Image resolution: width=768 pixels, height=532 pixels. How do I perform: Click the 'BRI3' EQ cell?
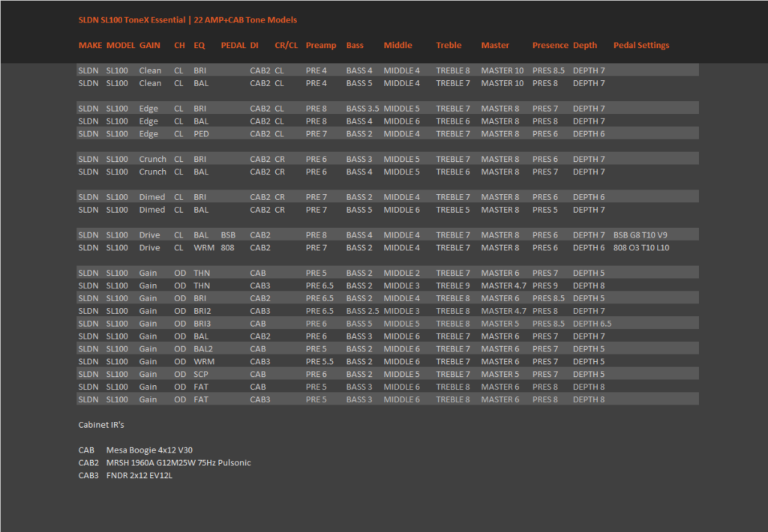202,324
